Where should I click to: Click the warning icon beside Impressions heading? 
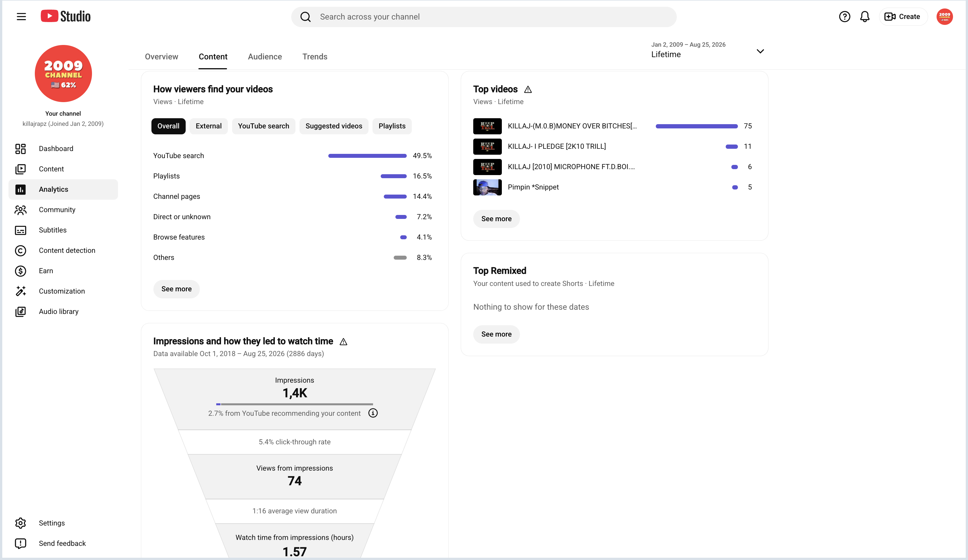343,342
